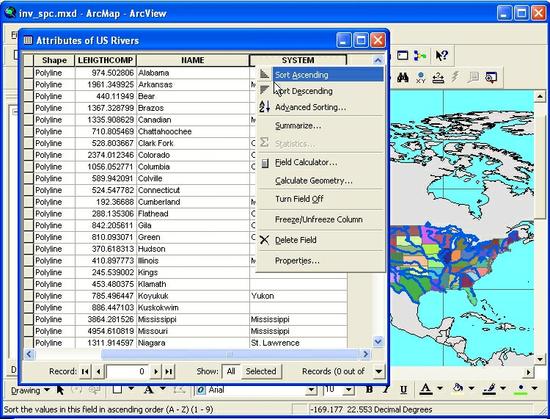
Task: Go to first record button
Action: coord(85,371)
